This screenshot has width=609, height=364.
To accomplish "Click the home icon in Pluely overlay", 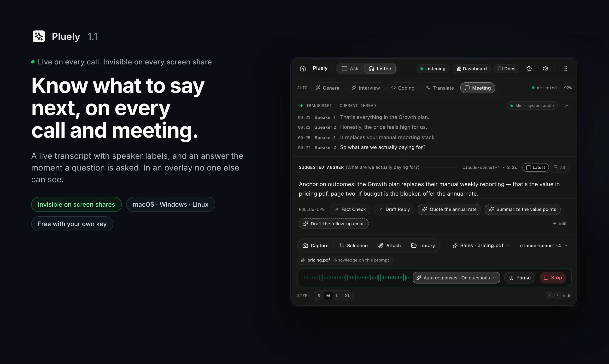I will pos(303,69).
